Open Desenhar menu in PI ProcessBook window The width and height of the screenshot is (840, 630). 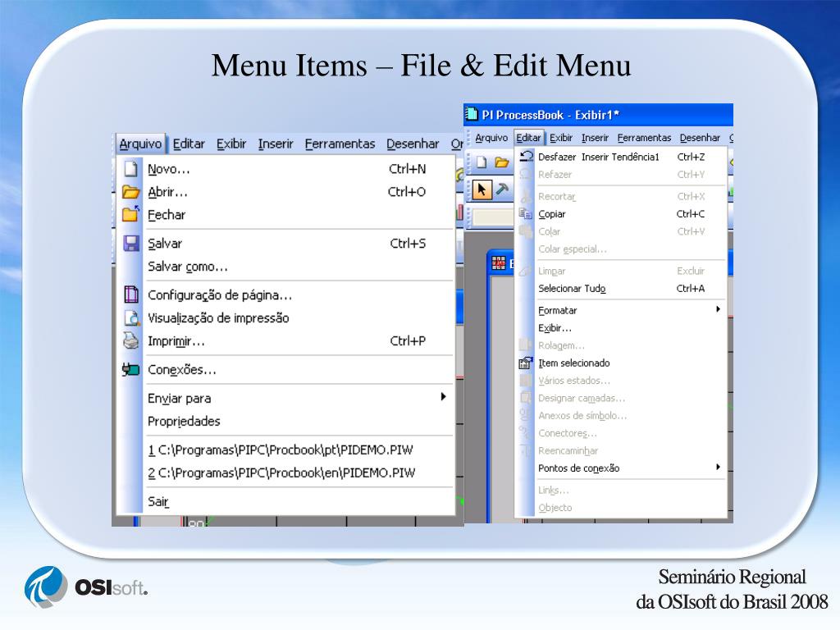coord(700,138)
